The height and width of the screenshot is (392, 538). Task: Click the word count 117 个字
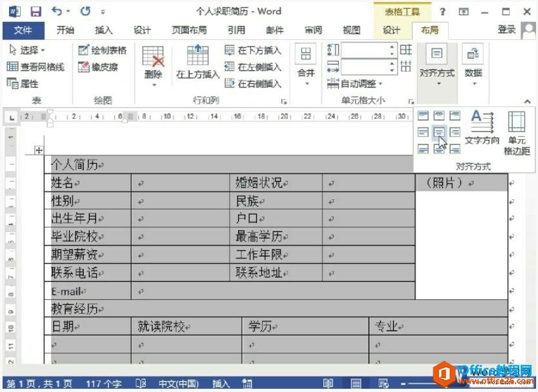(104, 384)
